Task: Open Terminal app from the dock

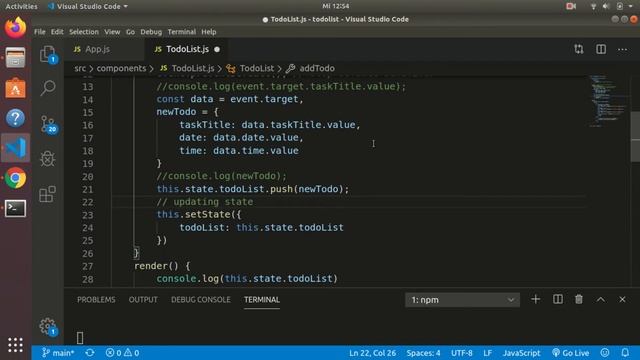Action: 16,209
